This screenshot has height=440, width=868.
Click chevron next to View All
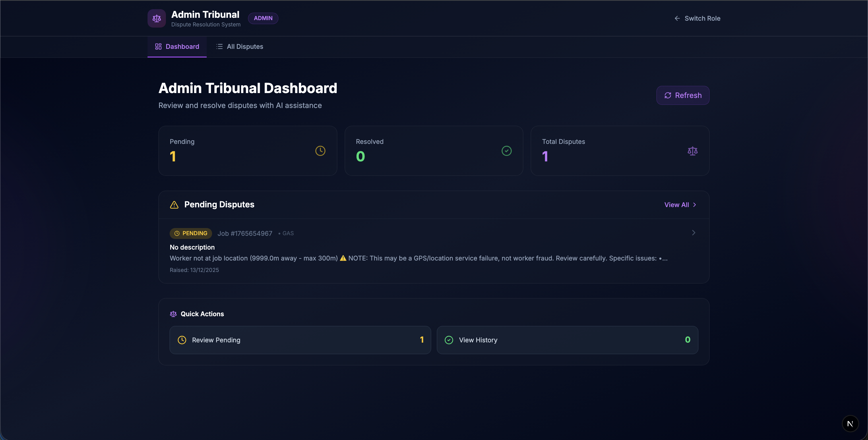(694, 205)
